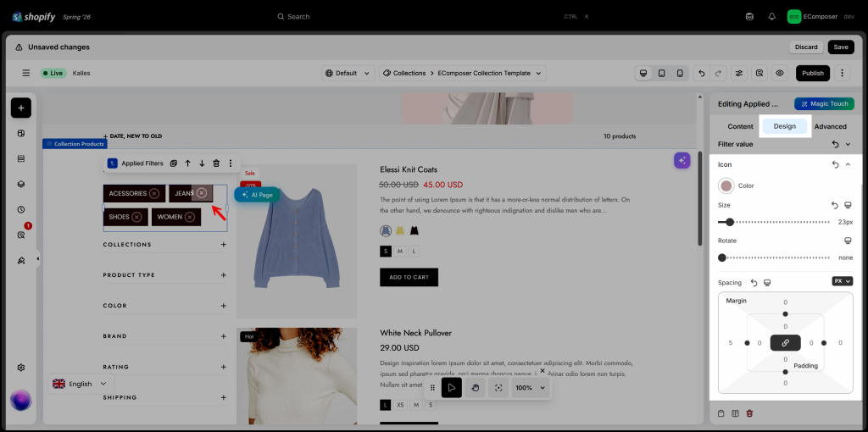Open the hamburger menu beside Live badge
This screenshot has width=868, height=432.
(26, 73)
